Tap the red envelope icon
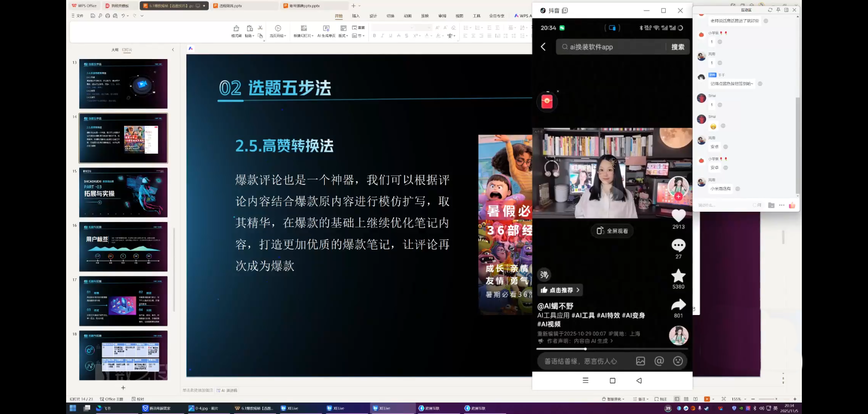 point(547,101)
